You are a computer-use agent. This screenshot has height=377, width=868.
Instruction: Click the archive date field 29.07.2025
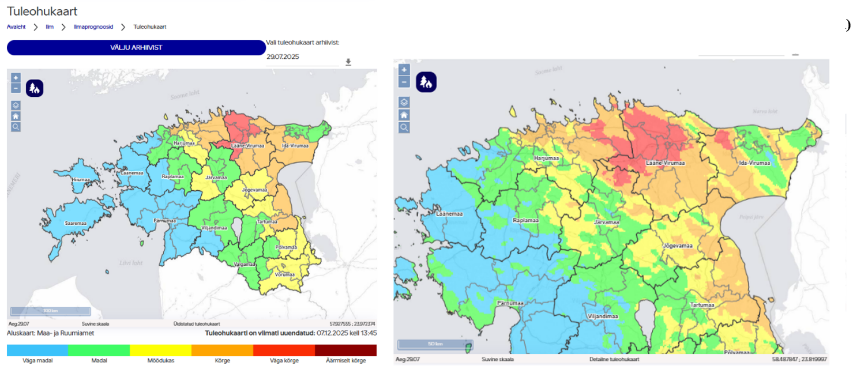tap(302, 57)
